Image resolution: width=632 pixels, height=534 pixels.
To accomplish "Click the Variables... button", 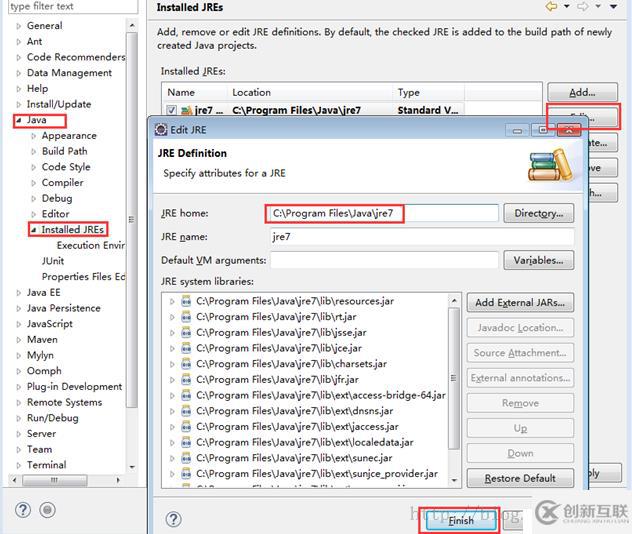I will coord(538,260).
